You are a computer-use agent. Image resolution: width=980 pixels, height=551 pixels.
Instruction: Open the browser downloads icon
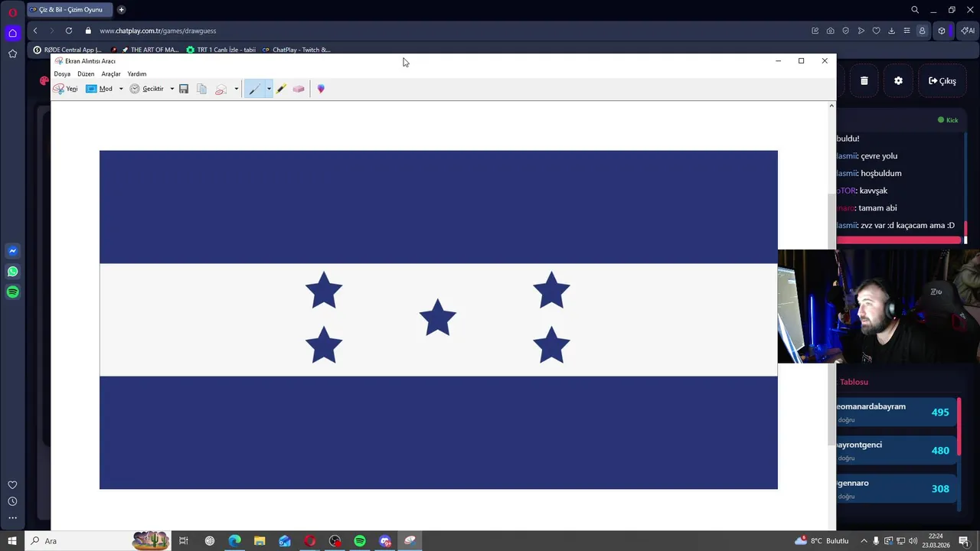[891, 31]
